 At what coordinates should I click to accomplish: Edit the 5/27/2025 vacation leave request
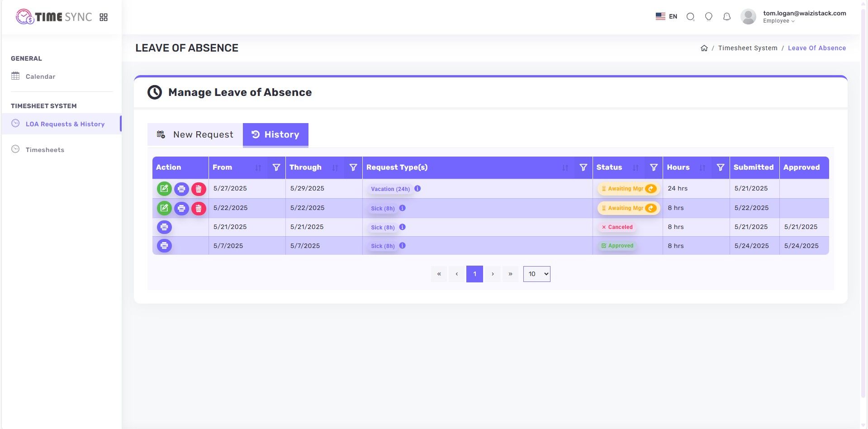click(x=164, y=189)
